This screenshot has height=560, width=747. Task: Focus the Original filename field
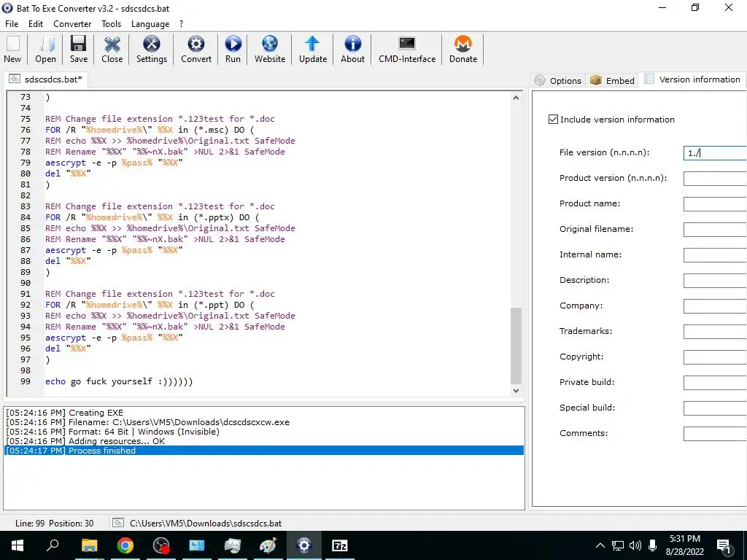(x=715, y=230)
